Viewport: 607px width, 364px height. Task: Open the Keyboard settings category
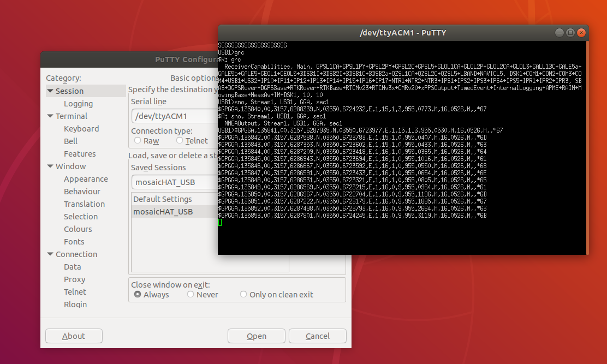point(81,129)
